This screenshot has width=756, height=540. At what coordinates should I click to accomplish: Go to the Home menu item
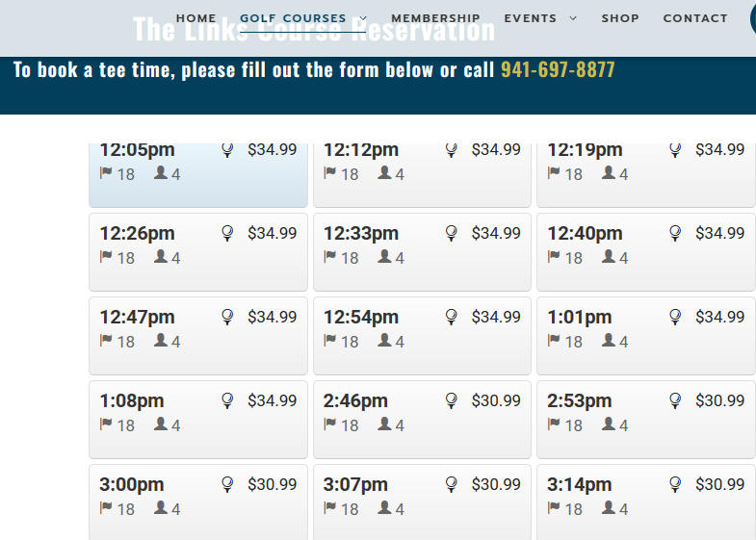(x=196, y=18)
